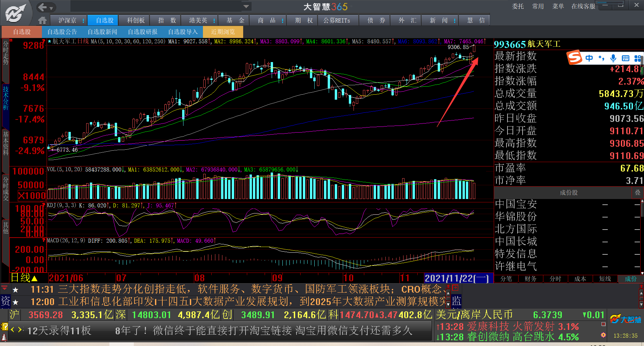The height and width of the screenshot is (346, 644).
Task: Switch to 技术分析 side tab
Action: point(6,98)
